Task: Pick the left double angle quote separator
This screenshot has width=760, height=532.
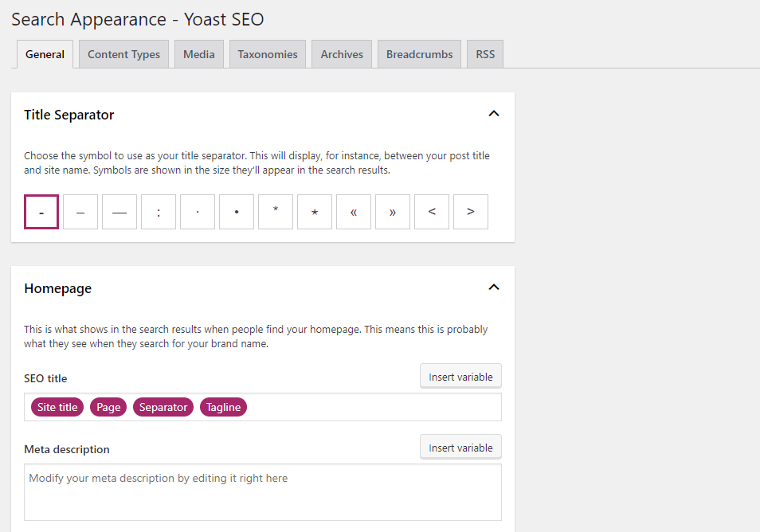Action: (x=354, y=212)
